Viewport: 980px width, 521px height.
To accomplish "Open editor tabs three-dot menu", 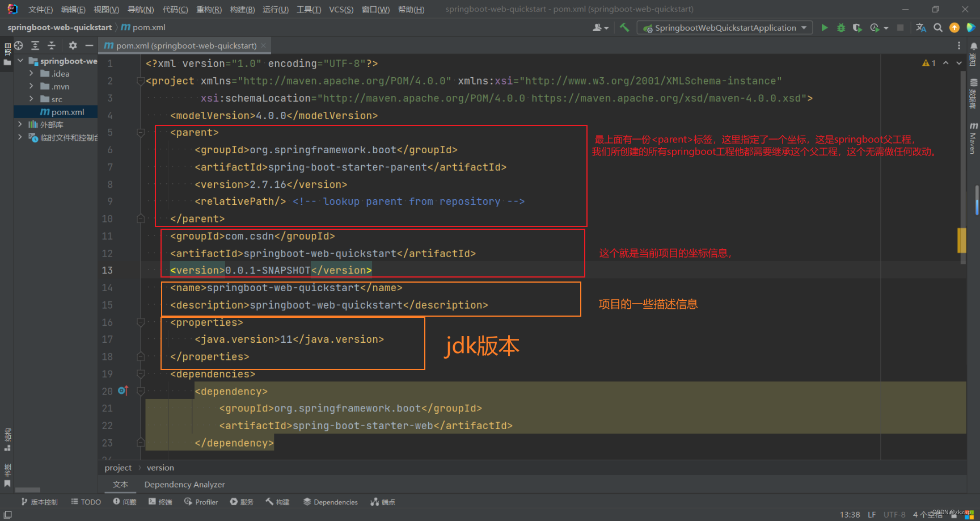I will (x=959, y=45).
